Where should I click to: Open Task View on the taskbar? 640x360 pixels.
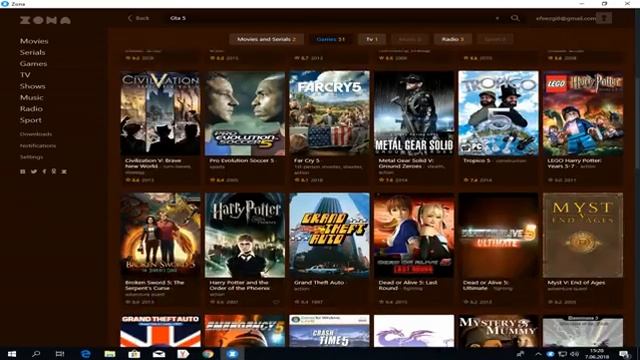60,354
